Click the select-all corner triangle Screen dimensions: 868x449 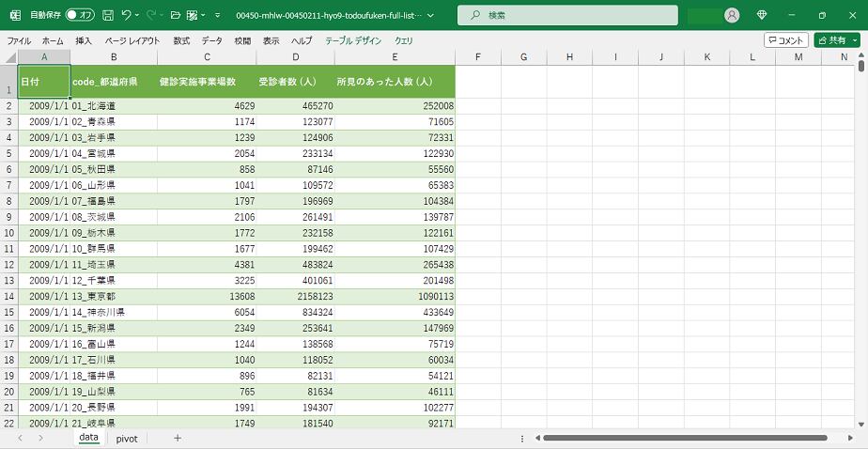[x=9, y=57]
